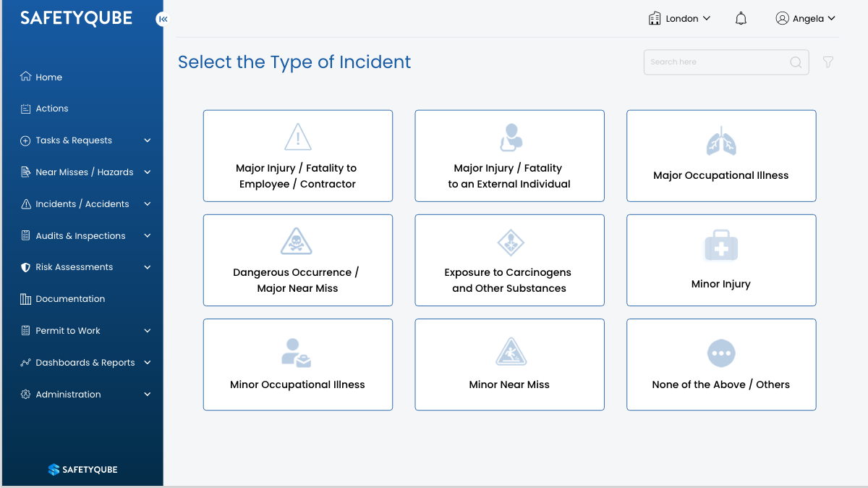Click the skull hazard triangle icon
The height and width of the screenshot is (488, 868).
coord(297,241)
